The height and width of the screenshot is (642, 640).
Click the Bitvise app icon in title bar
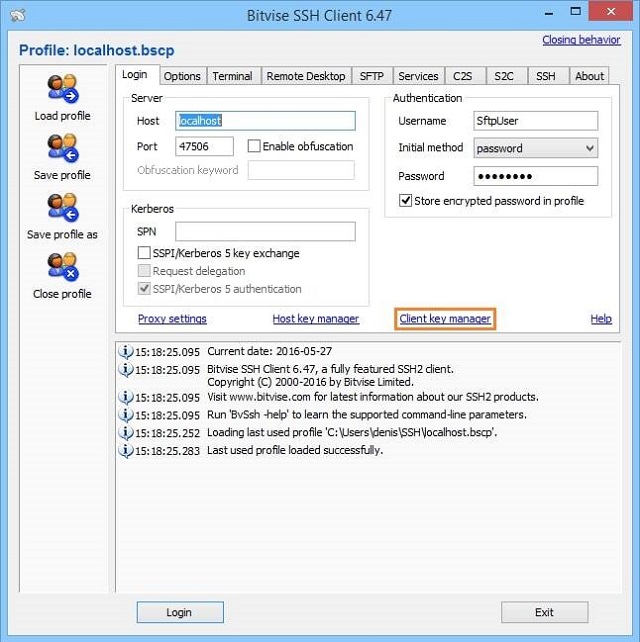click(x=18, y=16)
